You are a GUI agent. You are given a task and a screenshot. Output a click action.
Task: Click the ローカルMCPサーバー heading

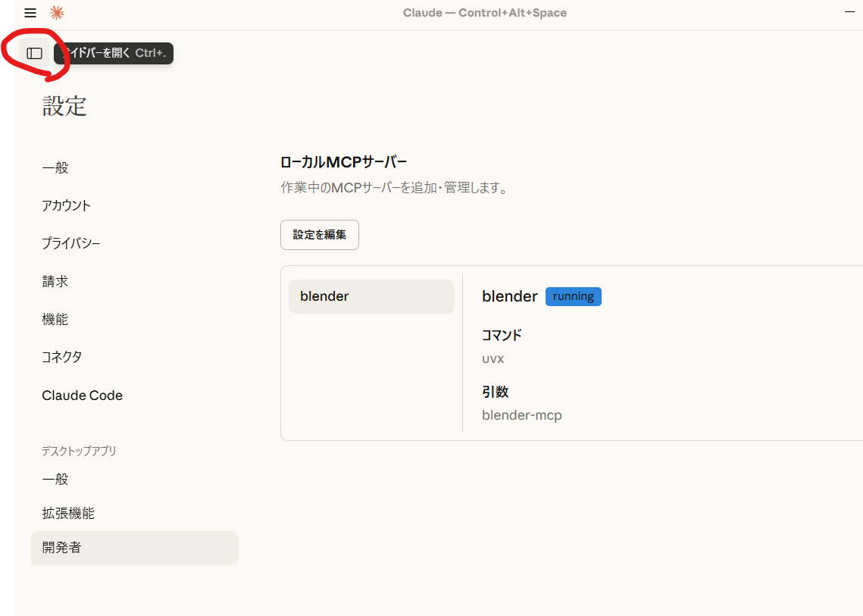(x=343, y=162)
